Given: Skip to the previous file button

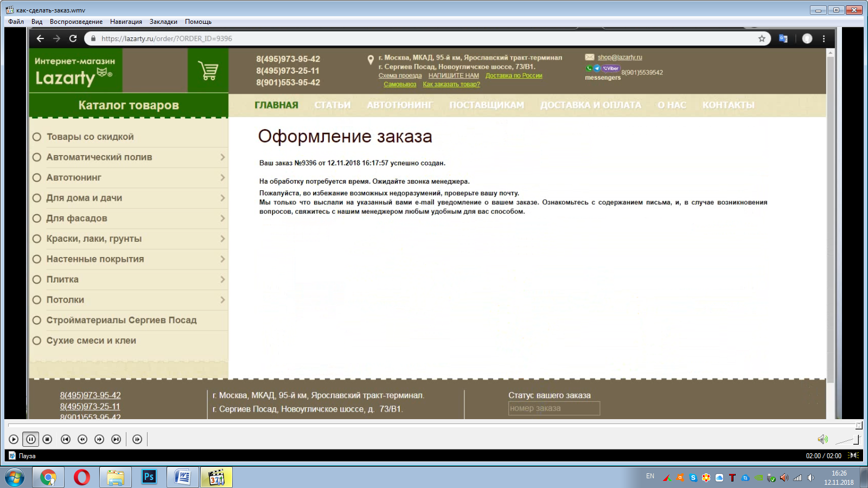Looking at the screenshot, I should [66, 439].
